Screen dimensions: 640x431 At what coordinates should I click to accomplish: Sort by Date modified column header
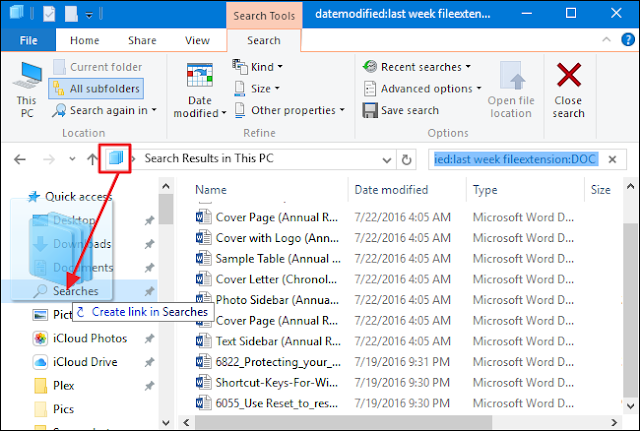point(391,190)
